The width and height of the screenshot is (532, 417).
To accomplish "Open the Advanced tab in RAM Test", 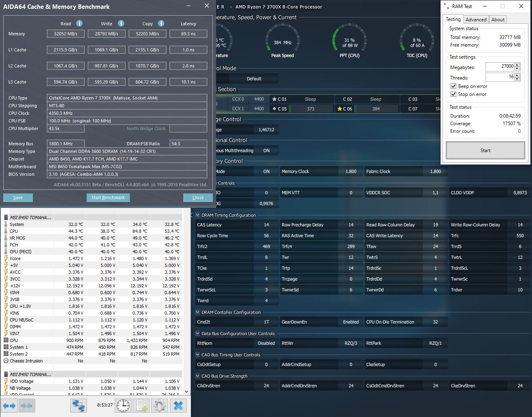I will (476, 20).
